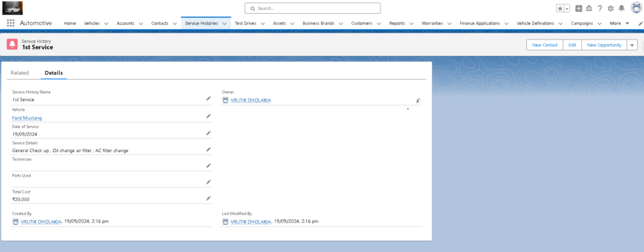644x252 pixels.
Task: Expand the Customers tab chevron
Action: click(379, 23)
